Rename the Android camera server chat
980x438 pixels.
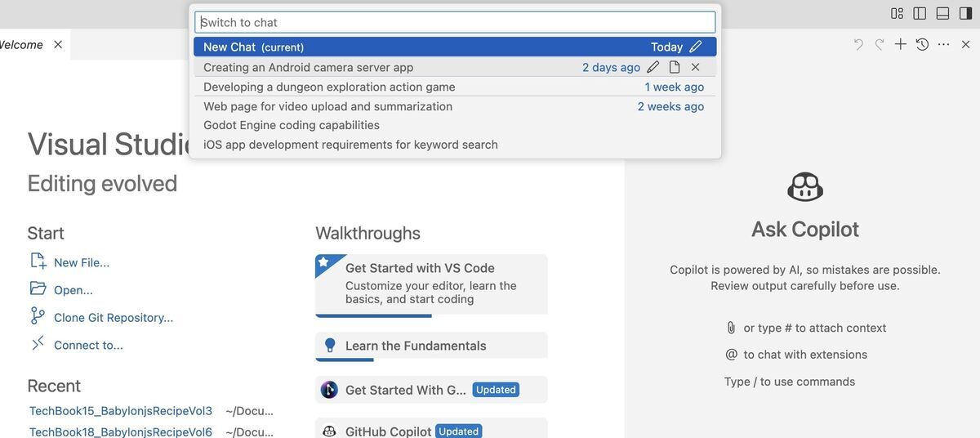653,67
